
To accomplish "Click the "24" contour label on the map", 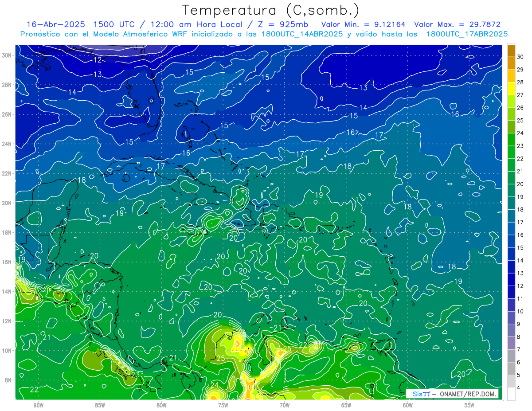I will pyautogui.click(x=214, y=384).
